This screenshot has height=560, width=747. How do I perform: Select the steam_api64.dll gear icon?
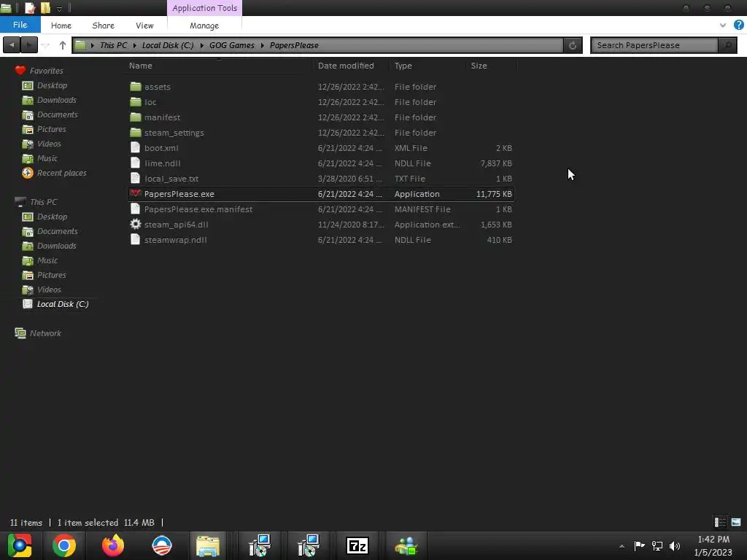click(136, 225)
